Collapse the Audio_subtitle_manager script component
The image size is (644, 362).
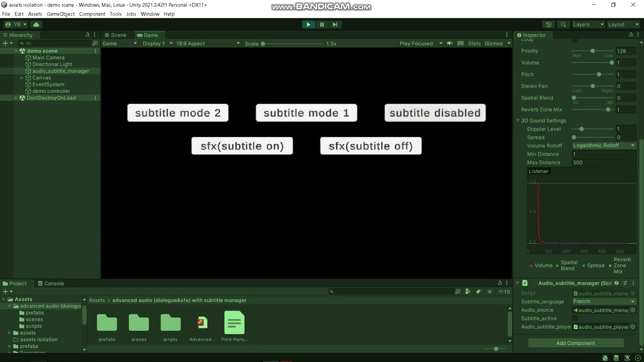tap(518, 283)
